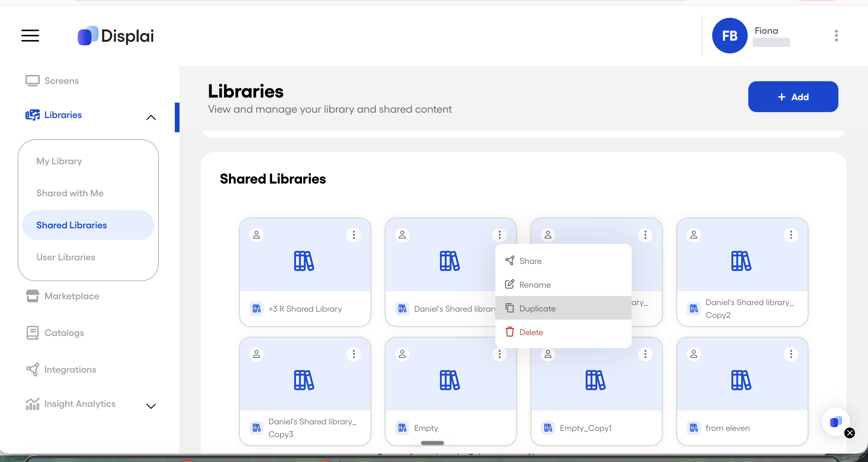The image size is (868, 462).
Task: Click user icon on Empty card
Action: tap(402, 354)
